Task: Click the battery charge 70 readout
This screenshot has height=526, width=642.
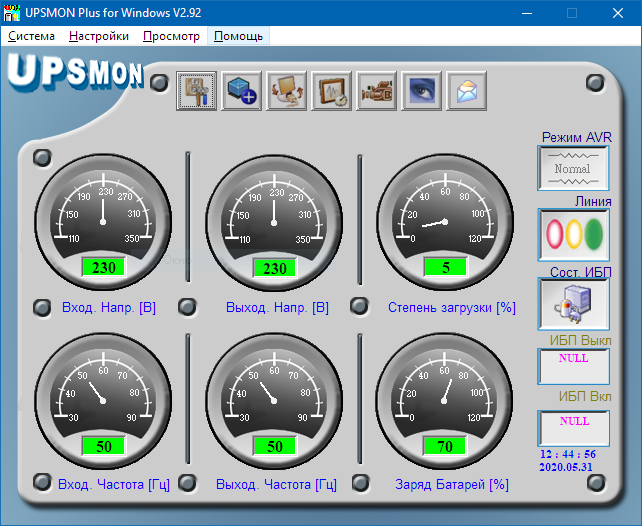Action: (445, 446)
